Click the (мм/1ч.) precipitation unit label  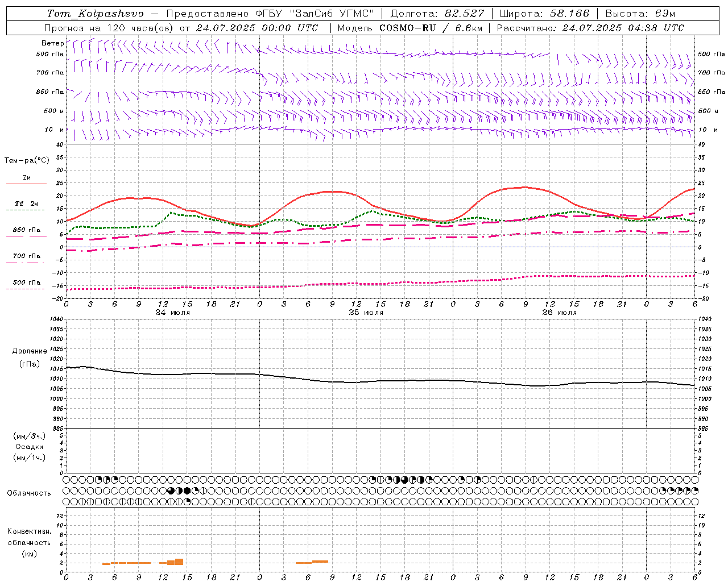30,458
